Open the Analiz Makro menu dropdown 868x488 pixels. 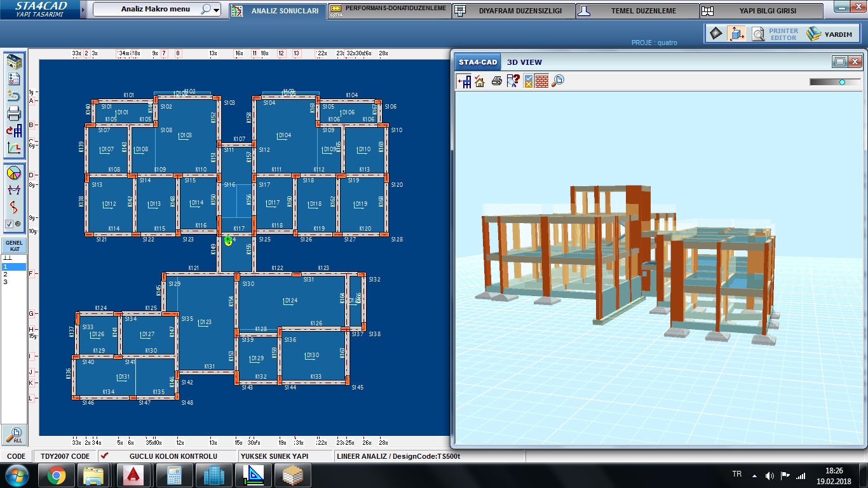click(217, 10)
